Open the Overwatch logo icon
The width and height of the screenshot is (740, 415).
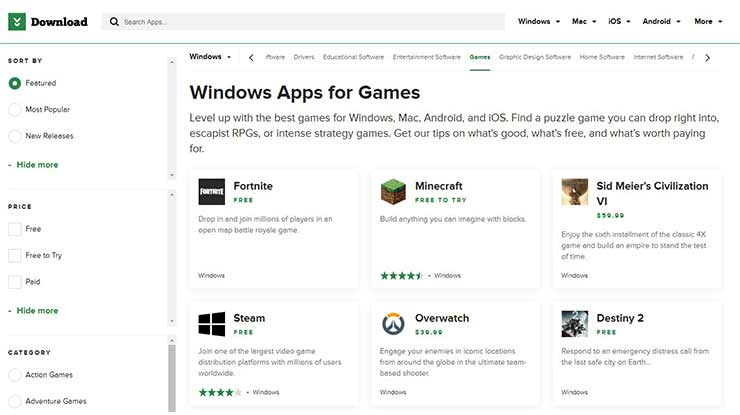click(393, 323)
